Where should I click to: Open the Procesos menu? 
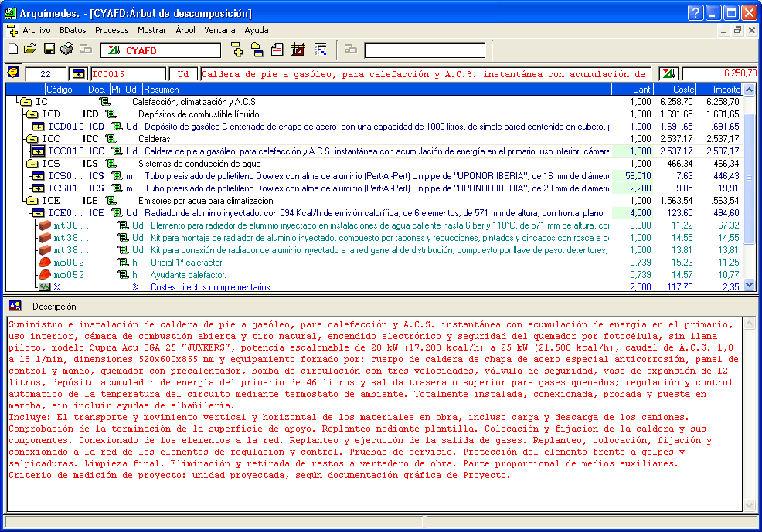click(x=112, y=30)
